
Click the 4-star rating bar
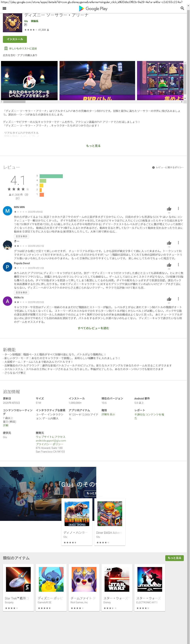(43, 180)
